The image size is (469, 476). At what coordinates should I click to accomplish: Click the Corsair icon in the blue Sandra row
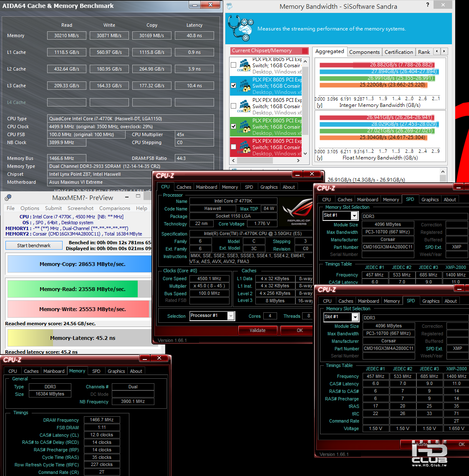(244, 86)
